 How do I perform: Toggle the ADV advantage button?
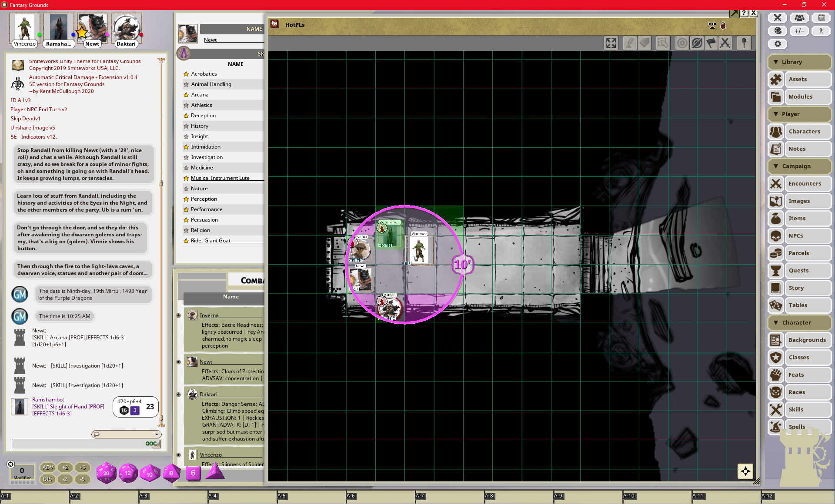pyautogui.click(x=48, y=468)
